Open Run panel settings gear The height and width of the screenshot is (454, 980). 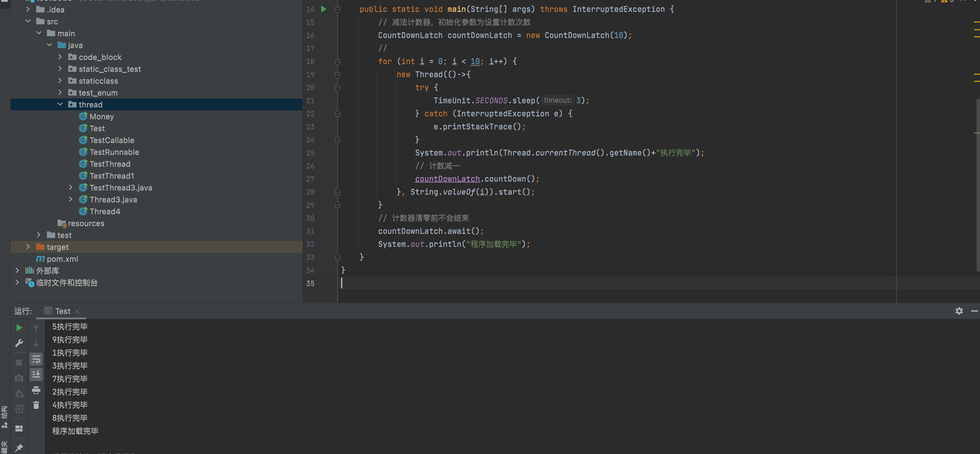[x=959, y=311]
